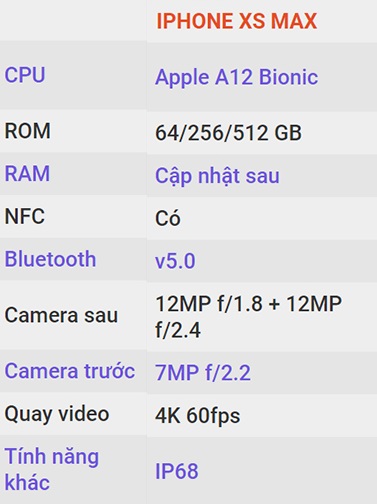Click the 7MP f/2.2 front camera value
Image resolution: width=377 pixels, height=504 pixels.
pyautogui.click(x=203, y=373)
